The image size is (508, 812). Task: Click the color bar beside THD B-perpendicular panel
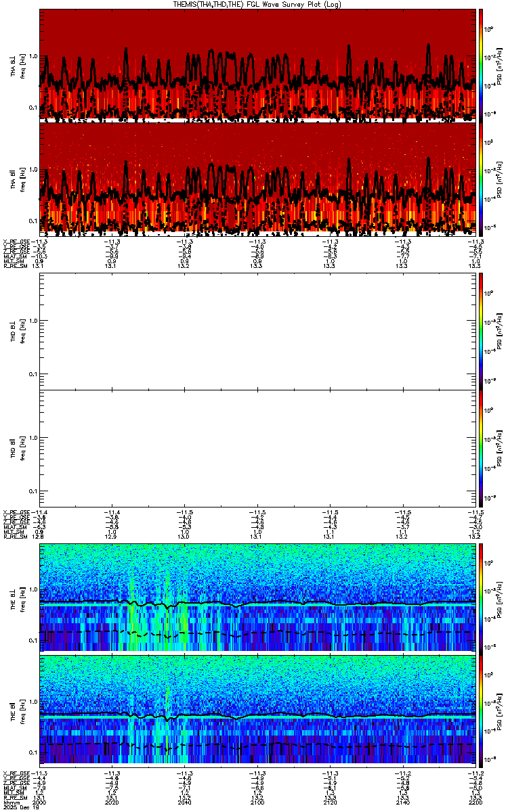pyautogui.click(x=482, y=331)
